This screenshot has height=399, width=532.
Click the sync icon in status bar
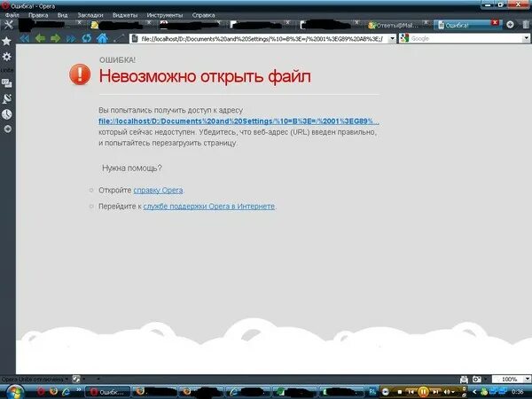pyautogui.click(x=76, y=379)
